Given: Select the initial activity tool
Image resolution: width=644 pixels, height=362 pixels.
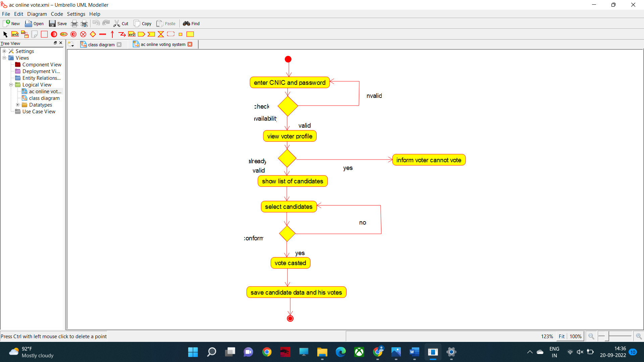Looking at the screenshot, I should click(x=54, y=34).
